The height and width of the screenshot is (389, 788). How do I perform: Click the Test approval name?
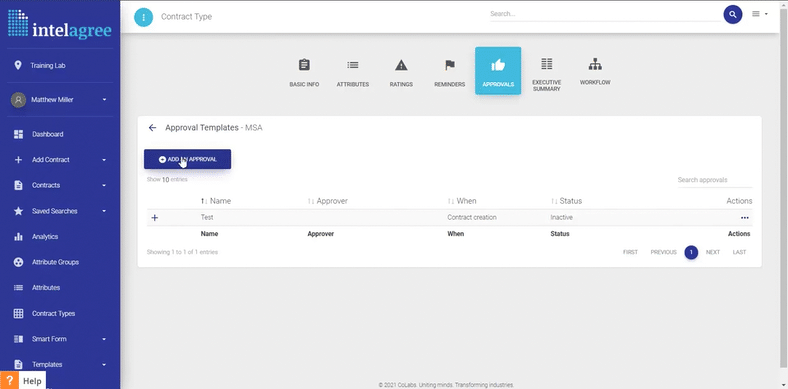pos(207,218)
